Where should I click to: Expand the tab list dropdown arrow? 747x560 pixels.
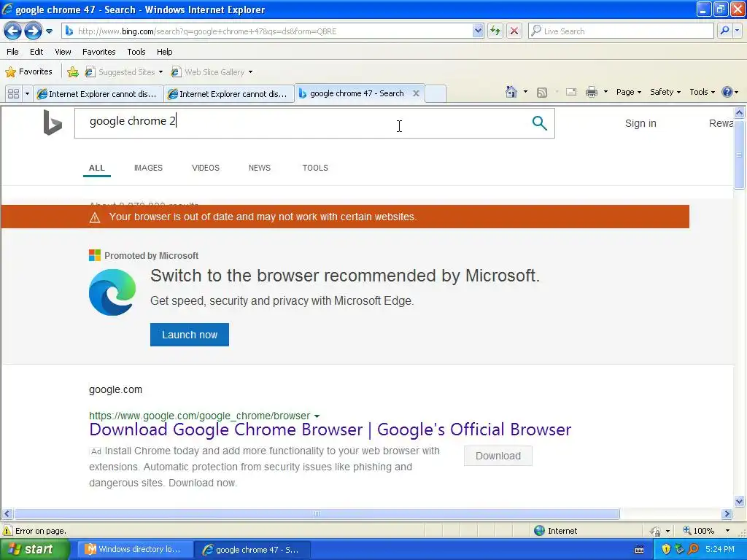(27, 93)
